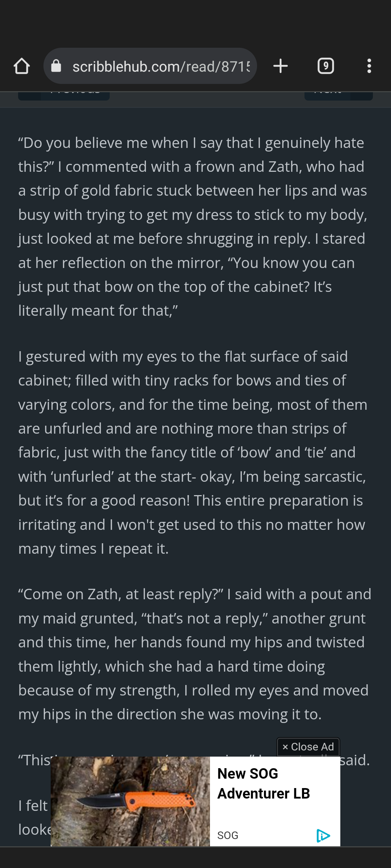Open the tab switcher showing 9 tabs
Viewport: 391px width, 868px height.
325,66
